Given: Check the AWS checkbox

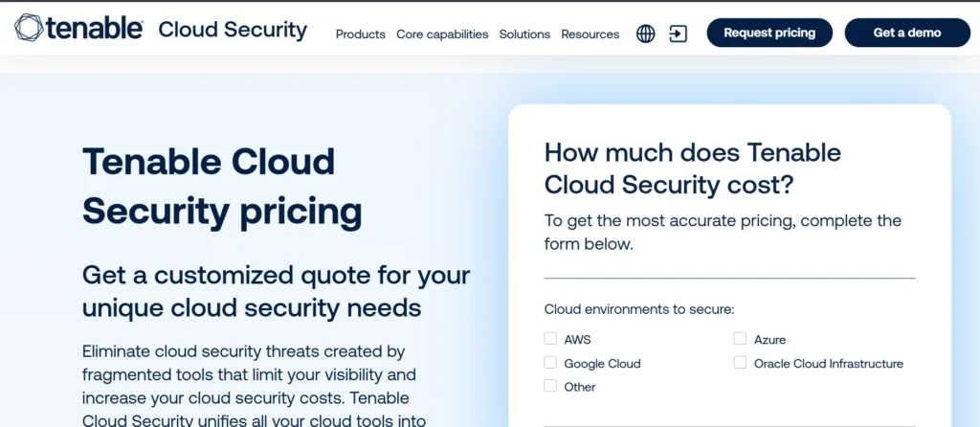Looking at the screenshot, I should 550,338.
